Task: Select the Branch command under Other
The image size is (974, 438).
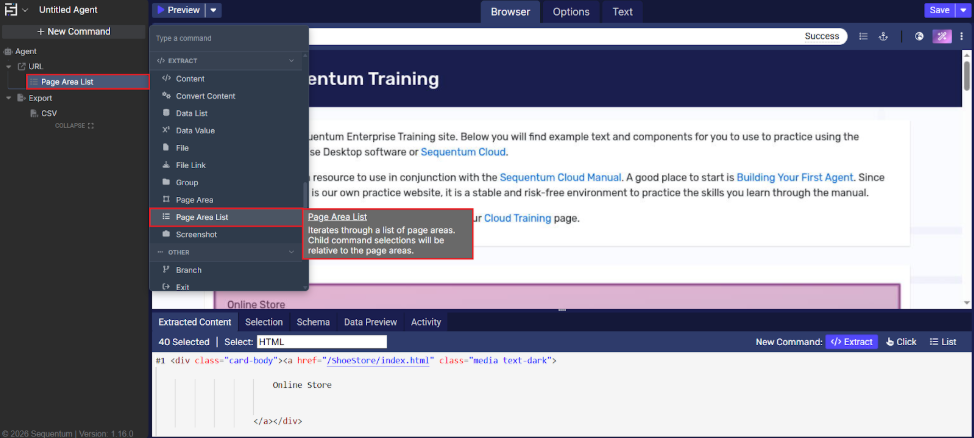Action: point(188,270)
